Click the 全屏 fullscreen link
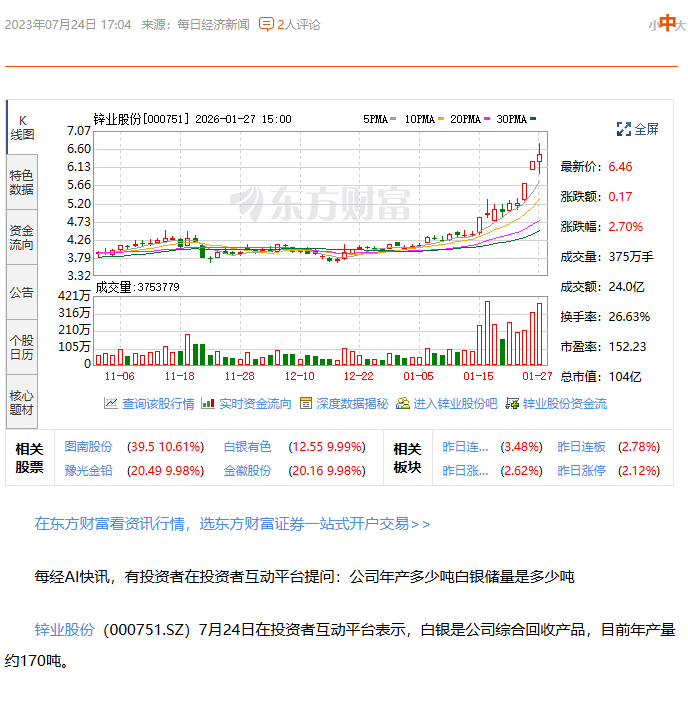Image resolution: width=688 pixels, height=721 pixels. [646, 129]
